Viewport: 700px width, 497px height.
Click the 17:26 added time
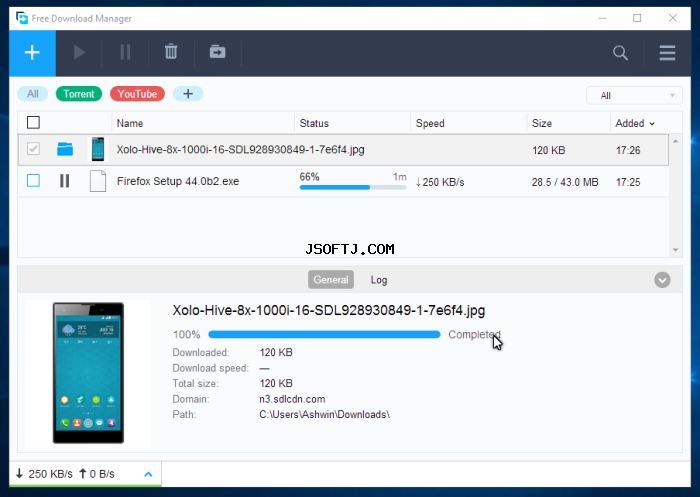[x=628, y=150]
